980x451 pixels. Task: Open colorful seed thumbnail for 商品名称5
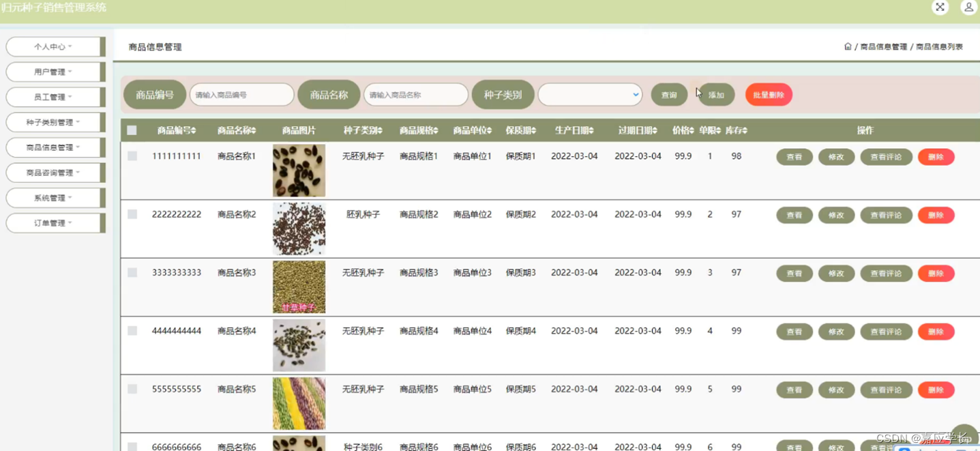point(299,403)
